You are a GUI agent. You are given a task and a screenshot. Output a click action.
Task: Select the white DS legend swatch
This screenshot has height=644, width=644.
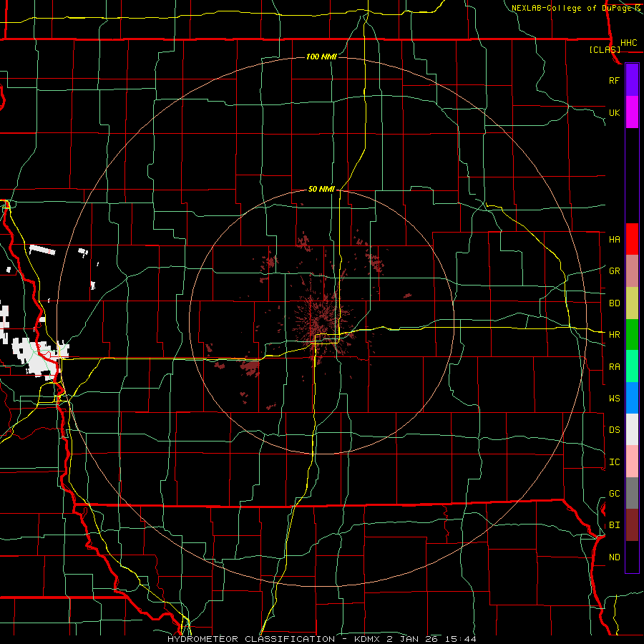click(x=632, y=429)
